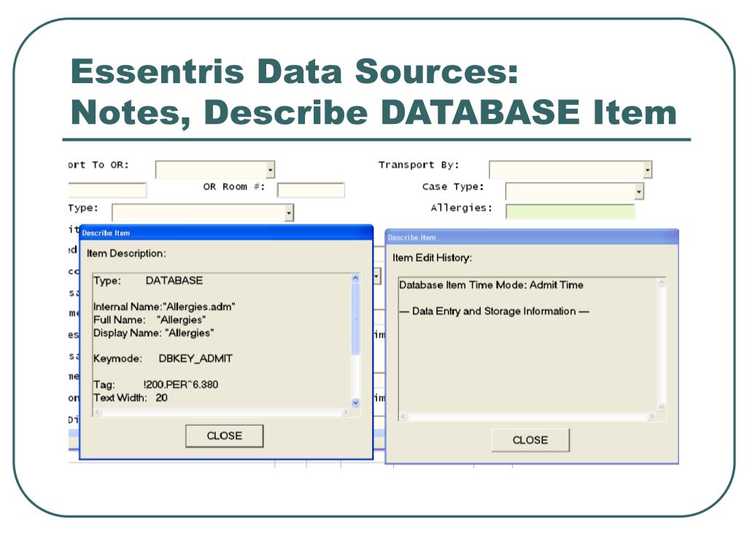Expand the Case Type combo box

639,192
